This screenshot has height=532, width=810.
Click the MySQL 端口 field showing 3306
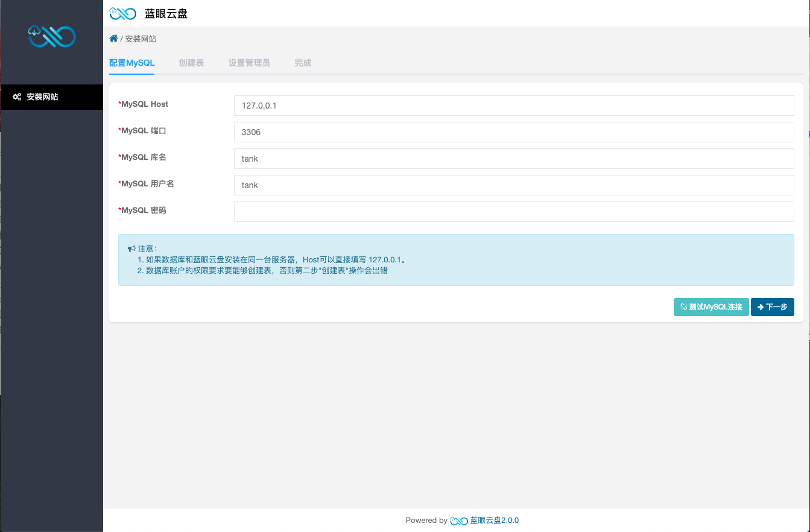point(513,132)
